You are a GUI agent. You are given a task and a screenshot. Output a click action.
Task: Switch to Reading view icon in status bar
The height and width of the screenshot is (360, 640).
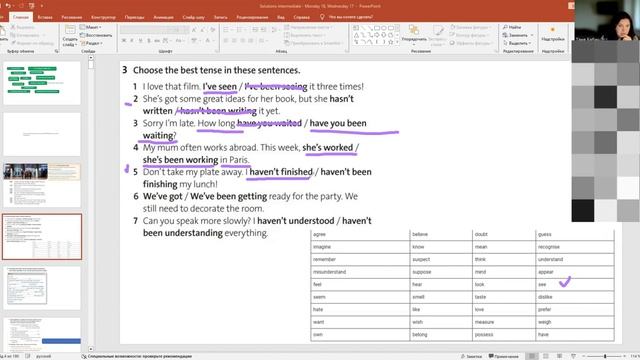pos(560,356)
